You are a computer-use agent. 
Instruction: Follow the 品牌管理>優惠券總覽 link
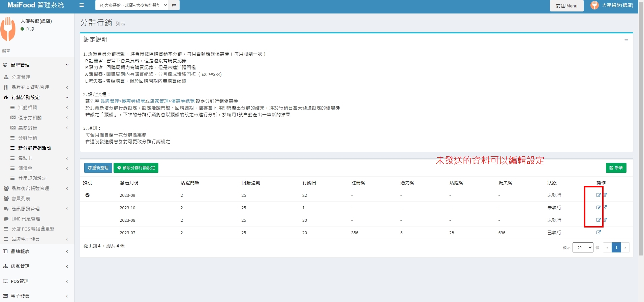point(123,101)
